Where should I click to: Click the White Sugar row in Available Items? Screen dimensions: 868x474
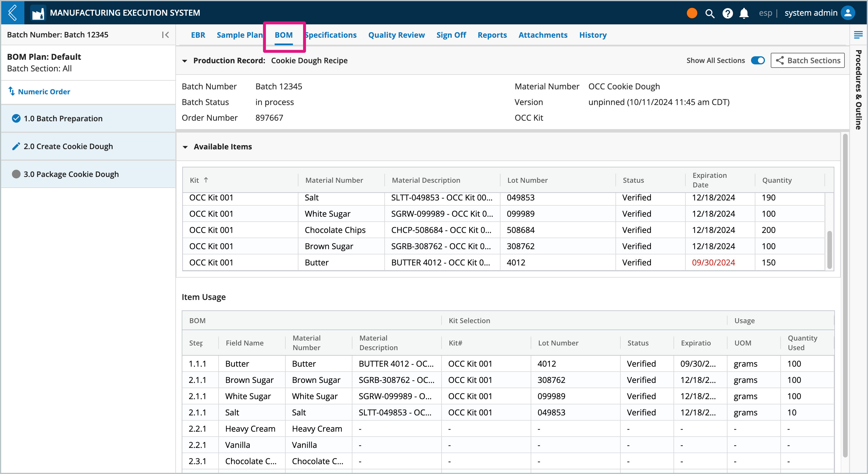point(503,214)
